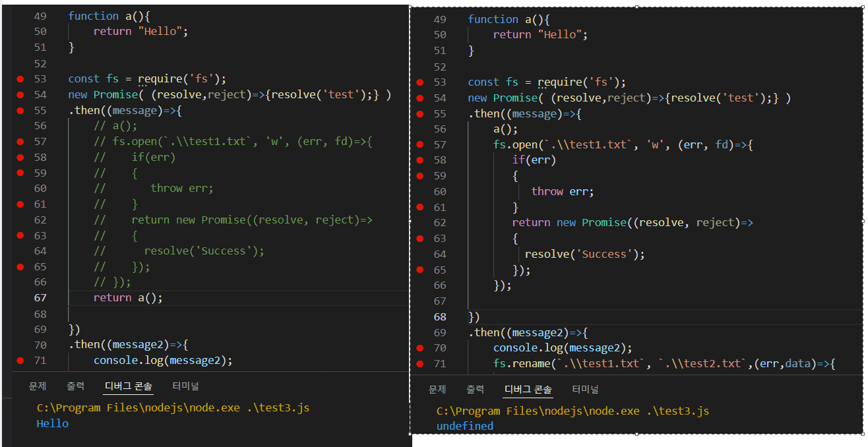
Task: Toggle breakpoint on line 65 in right editor
Action: click(x=420, y=270)
